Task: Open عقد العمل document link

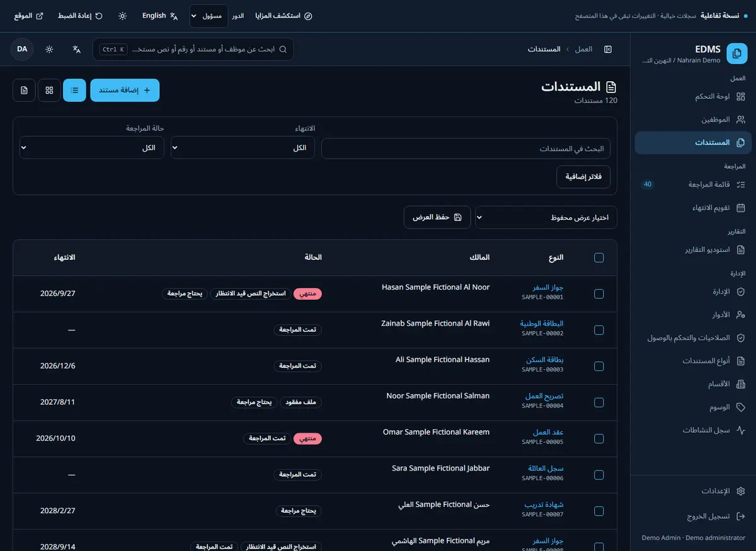Action: (x=548, y=432)
